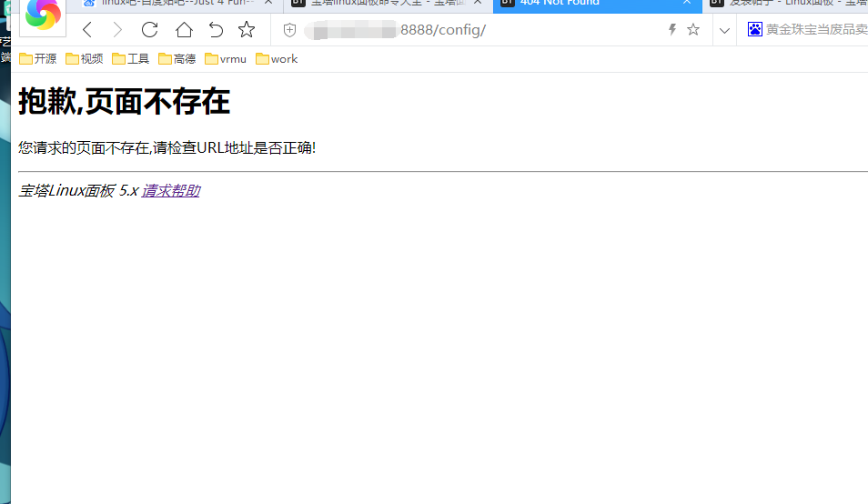Open the 高德 bookmark folder
This screenshot has width=868, height=504.
point(177,58)
